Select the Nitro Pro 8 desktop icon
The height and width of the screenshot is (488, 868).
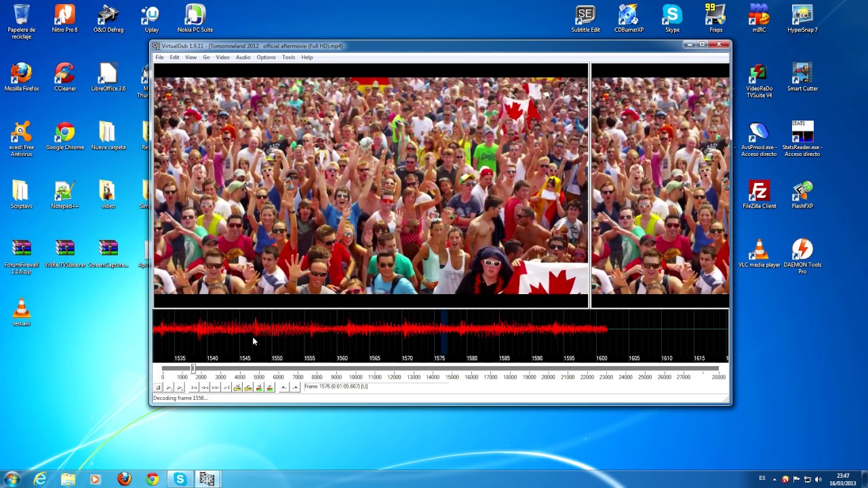64,20
